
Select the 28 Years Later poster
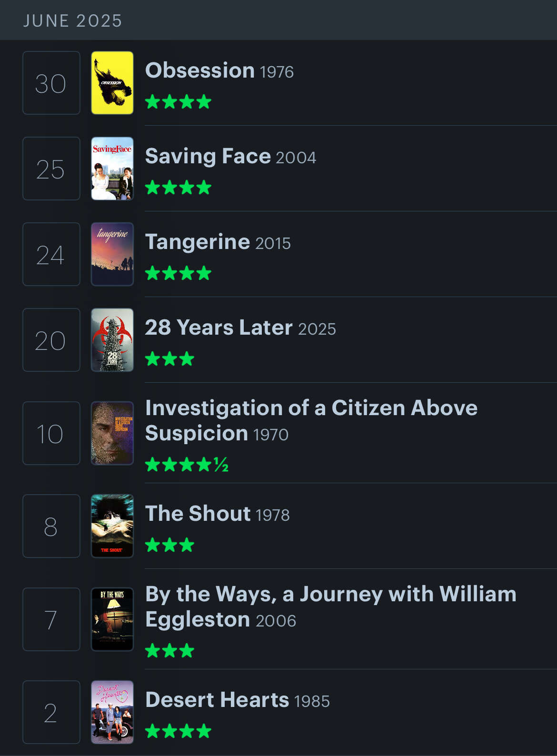click(112, 340)
